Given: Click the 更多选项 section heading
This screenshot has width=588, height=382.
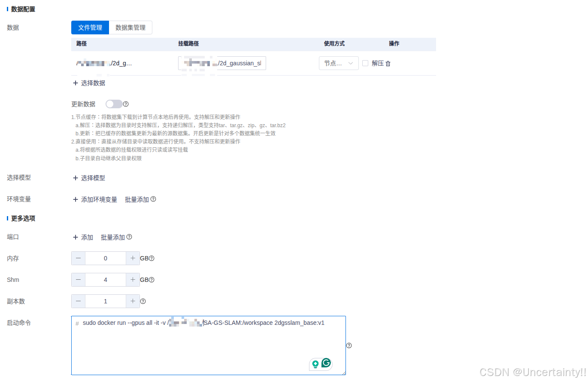Looking at the screenshot, I should pos(23,218).
